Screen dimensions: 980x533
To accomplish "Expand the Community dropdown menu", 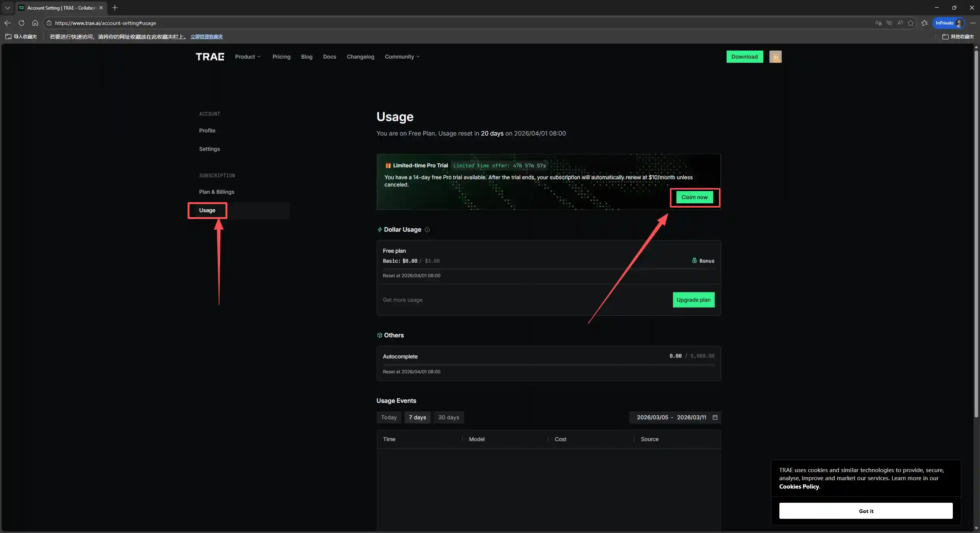I will (x=402, y=57).
